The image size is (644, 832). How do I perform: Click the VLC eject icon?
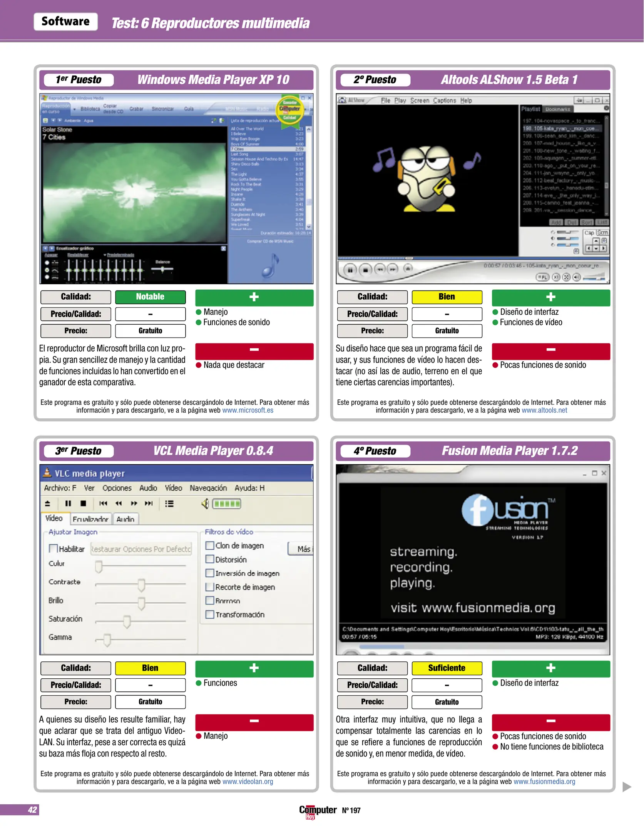48,503
